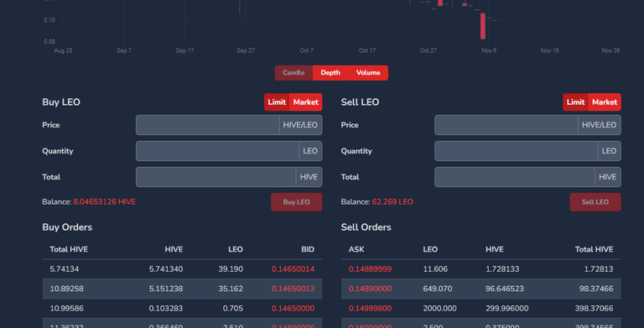Screen dimensions: 644x328
Task: Focus the Buy LEO Total field
Action: (216, 177)
